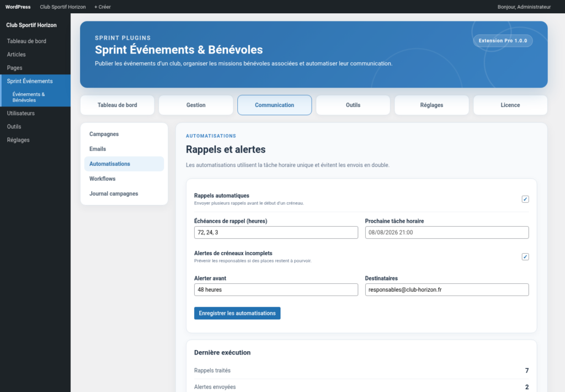Click the Alertes envoyées value 2

click(527, 387)
